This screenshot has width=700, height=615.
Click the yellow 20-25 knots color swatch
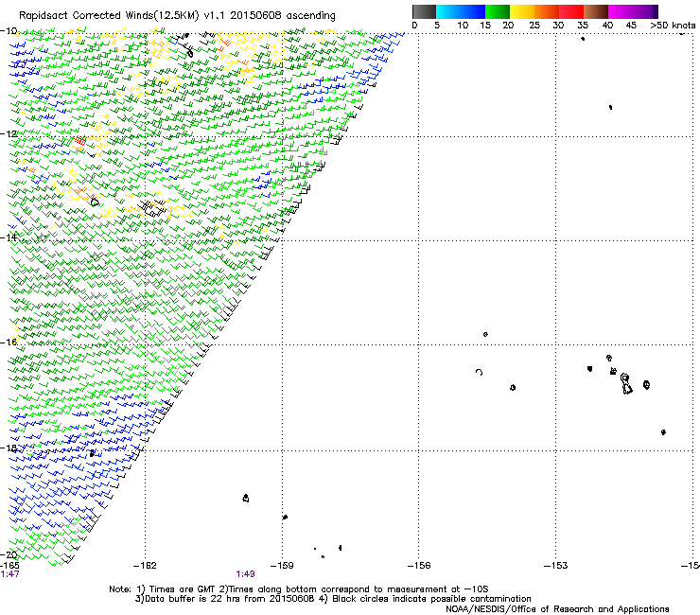tap(522, 11)
